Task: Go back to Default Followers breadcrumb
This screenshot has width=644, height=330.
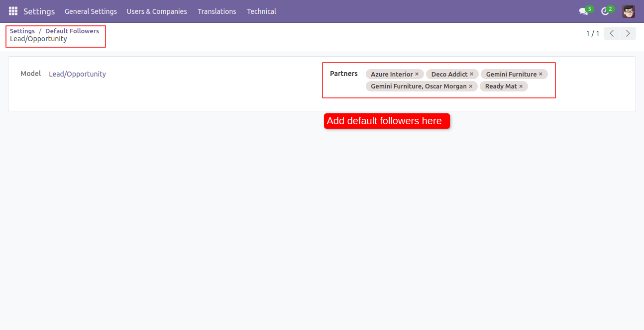Action: pyautogui.click(x=72, y=31)
